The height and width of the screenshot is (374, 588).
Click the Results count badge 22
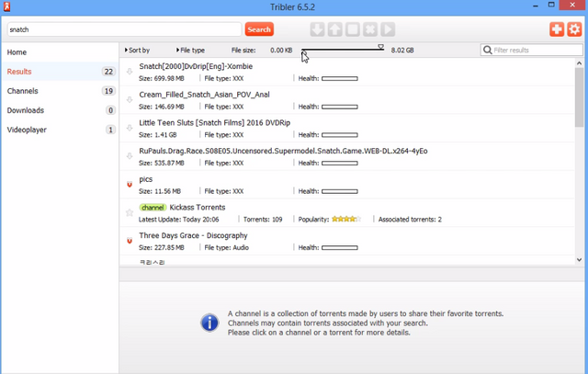point(108,72)
